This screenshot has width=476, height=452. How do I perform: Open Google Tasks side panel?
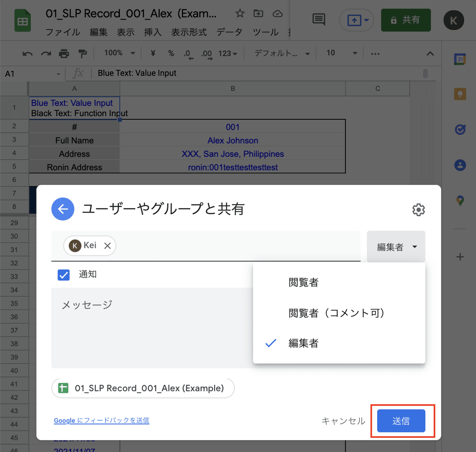(x=460, y=129)
